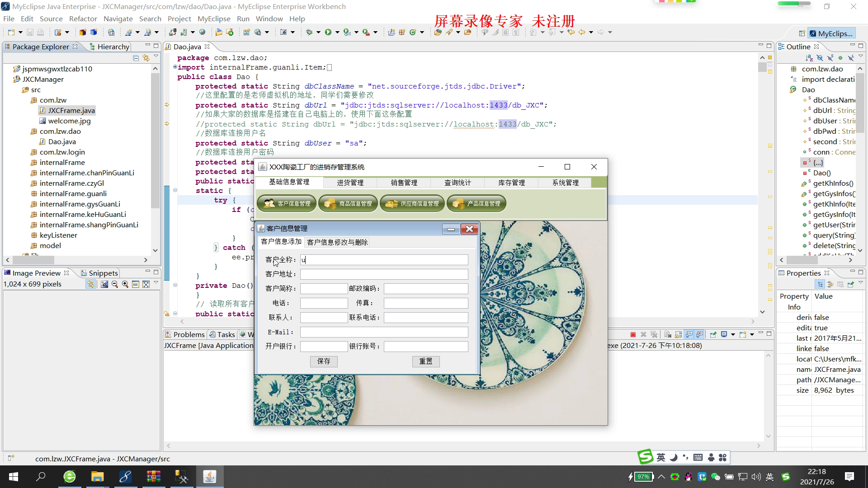Open dropdown arrow next to Run button
The width and height of the screenshot is (868, 488).
[x=337, y=32]
